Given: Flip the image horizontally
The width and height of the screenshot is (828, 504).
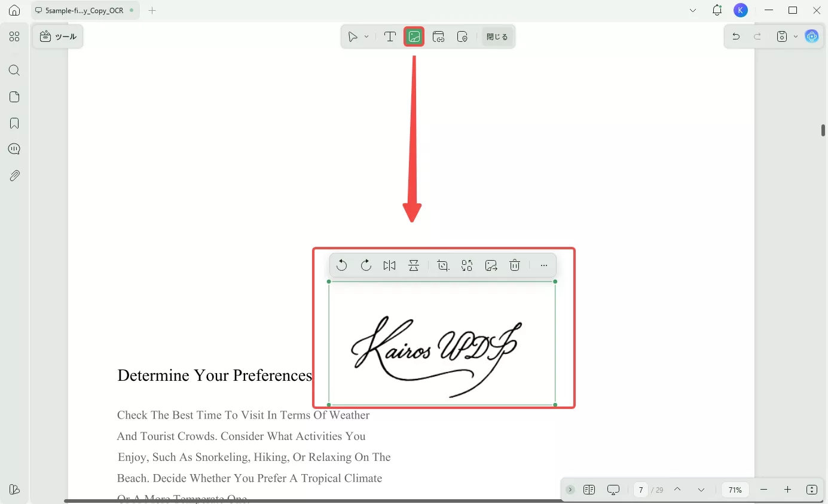Looking at the screenshot, I should click(x=390, y=265).
